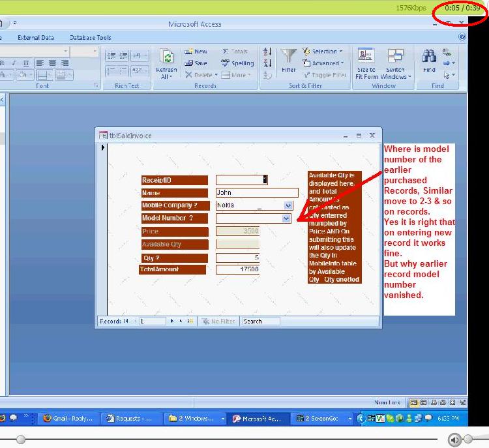Run the Spelling check
The height and width of the screenshot is (448, 489).
(237, 63)
